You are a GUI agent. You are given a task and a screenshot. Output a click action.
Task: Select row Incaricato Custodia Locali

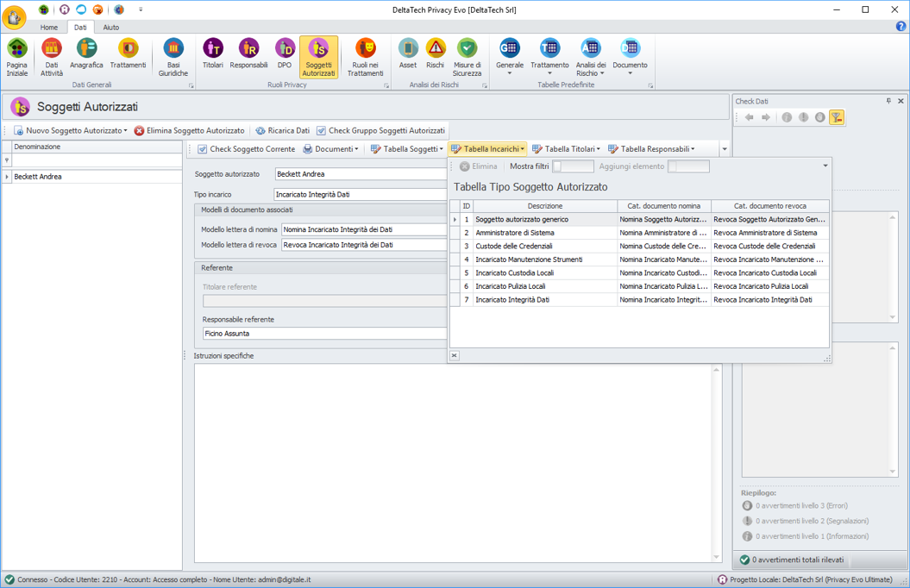(639, 272)
